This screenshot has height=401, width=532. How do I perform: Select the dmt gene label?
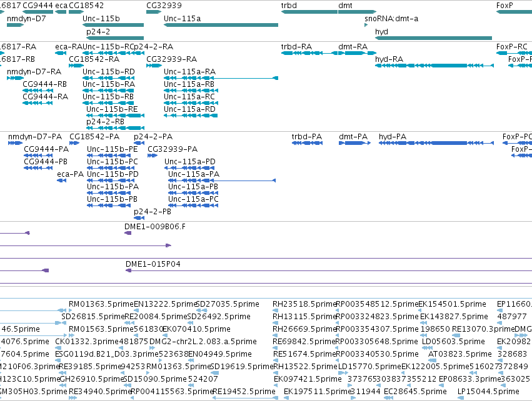tap(345, 6)
